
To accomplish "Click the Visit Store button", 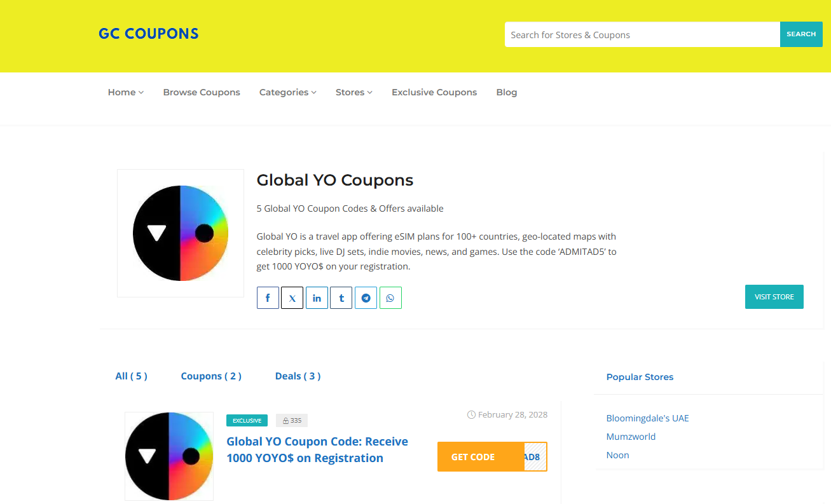I will pyautogui.click(x=774, y=297).
